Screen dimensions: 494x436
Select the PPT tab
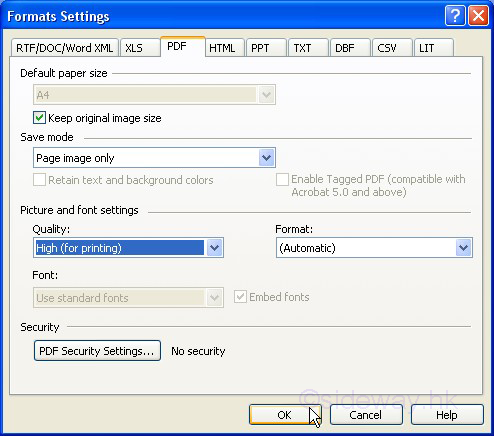click(x=266, y=48)
